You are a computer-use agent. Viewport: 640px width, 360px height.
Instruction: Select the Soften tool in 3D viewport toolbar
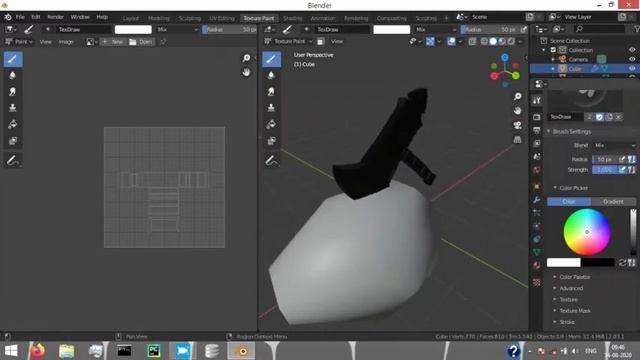pos(271,76)
